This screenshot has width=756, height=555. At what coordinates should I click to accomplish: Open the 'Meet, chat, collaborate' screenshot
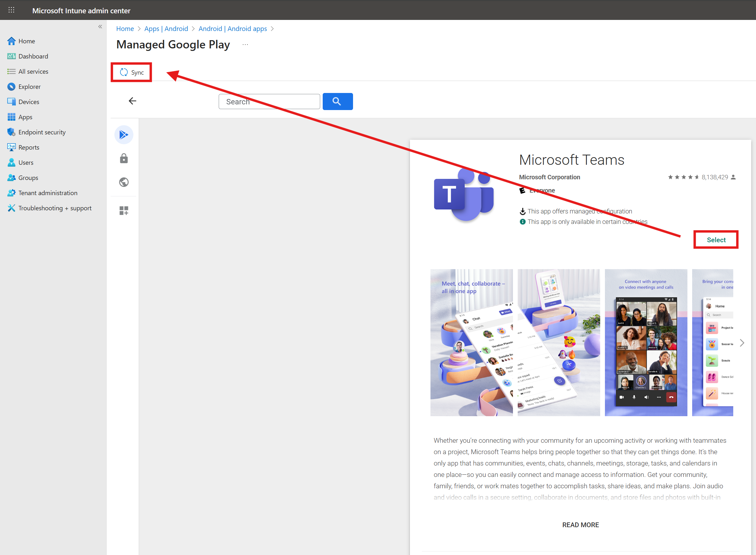pos(471,342)
